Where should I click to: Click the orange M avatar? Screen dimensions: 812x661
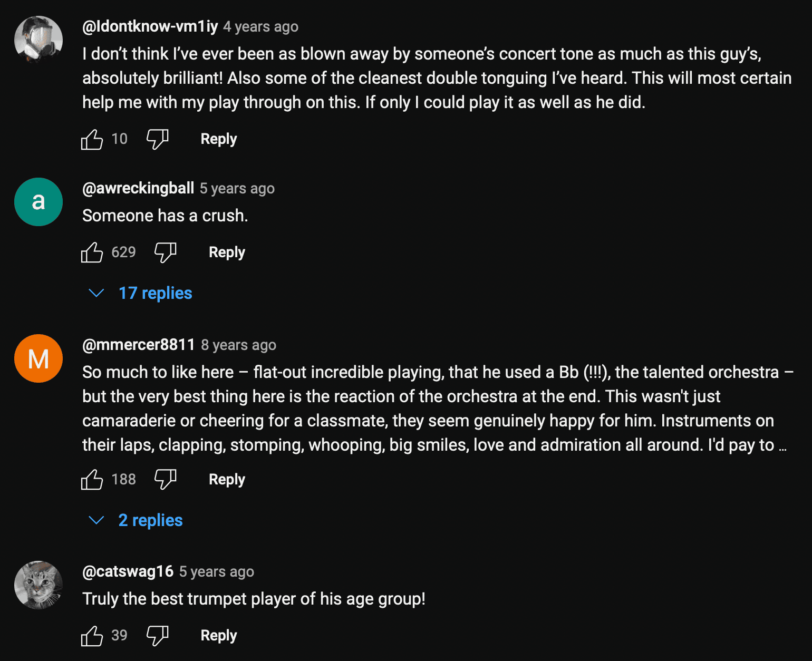click(38, 358)
